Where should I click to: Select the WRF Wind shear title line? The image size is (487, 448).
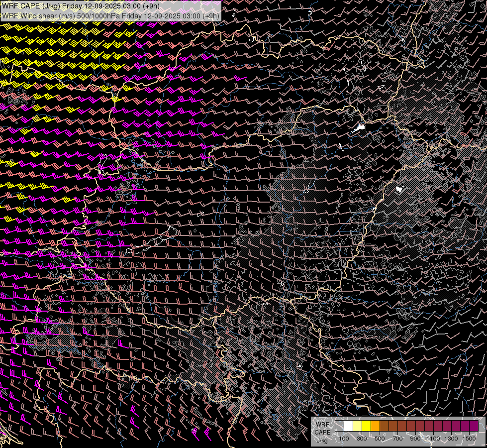[x=110, y=16]
